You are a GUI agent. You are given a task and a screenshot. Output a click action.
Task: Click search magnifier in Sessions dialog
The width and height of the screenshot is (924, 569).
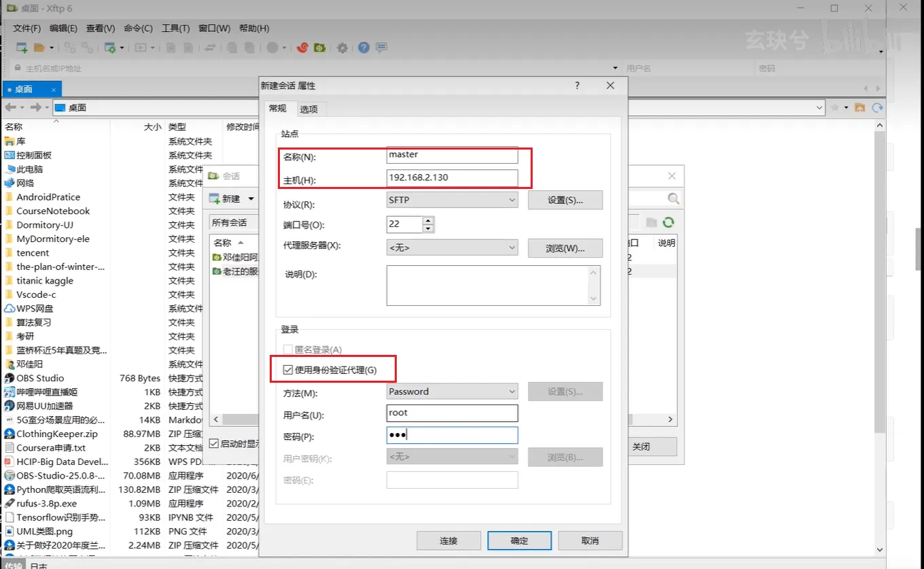[673, 199]
